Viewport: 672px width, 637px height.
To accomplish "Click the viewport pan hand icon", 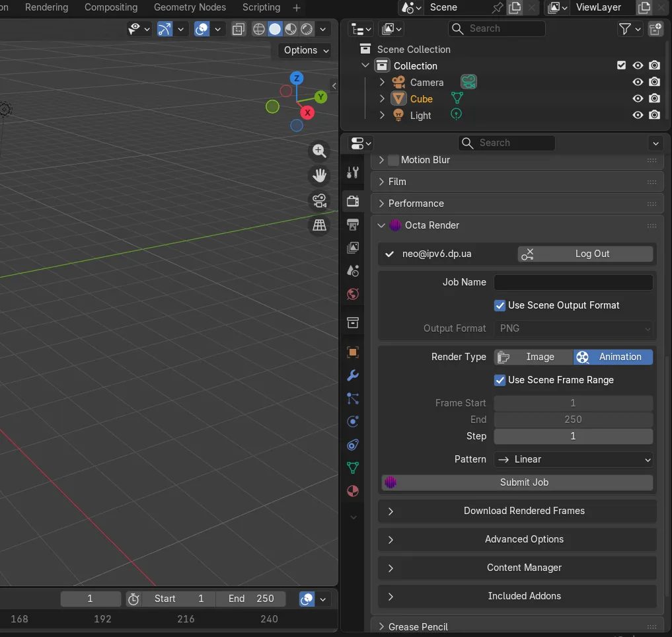I will (x=319, y=176).
